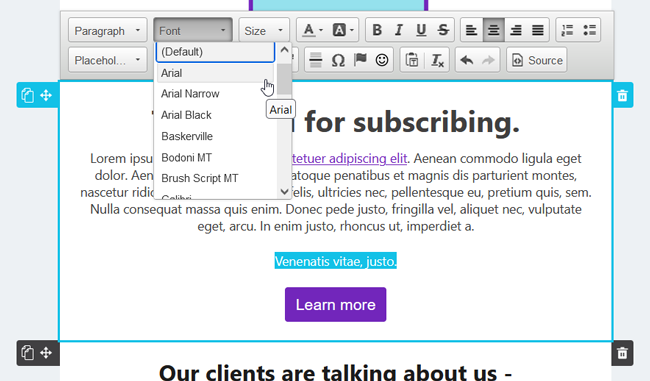Choose Brush Script MT font
This screenshot has width=650, height=381.
pos(215,178)
